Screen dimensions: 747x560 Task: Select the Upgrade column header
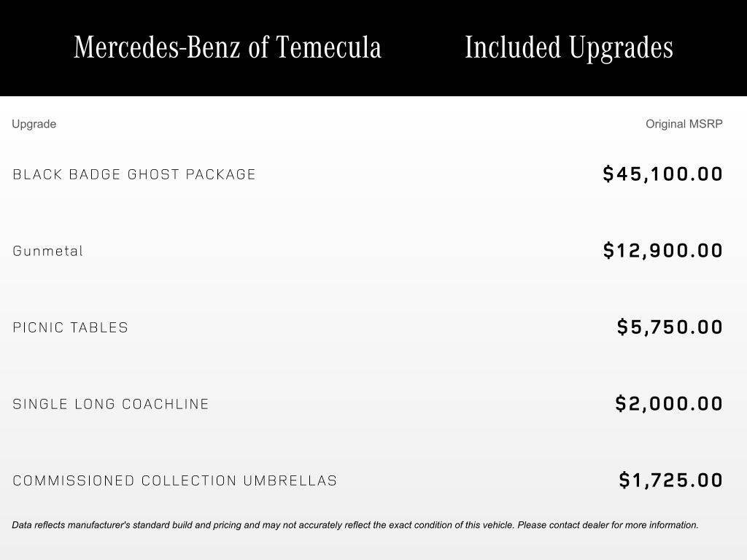point(34,124)
